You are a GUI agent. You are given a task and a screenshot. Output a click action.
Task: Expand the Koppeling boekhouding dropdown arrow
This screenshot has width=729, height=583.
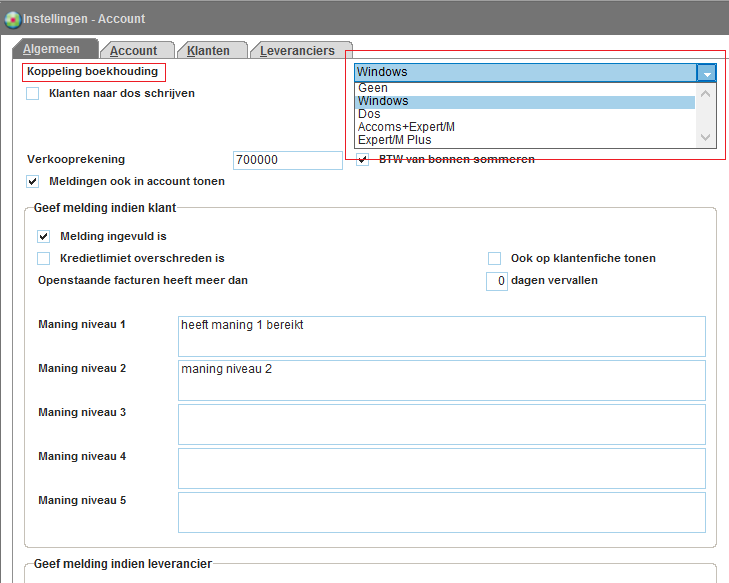(707, 73)
